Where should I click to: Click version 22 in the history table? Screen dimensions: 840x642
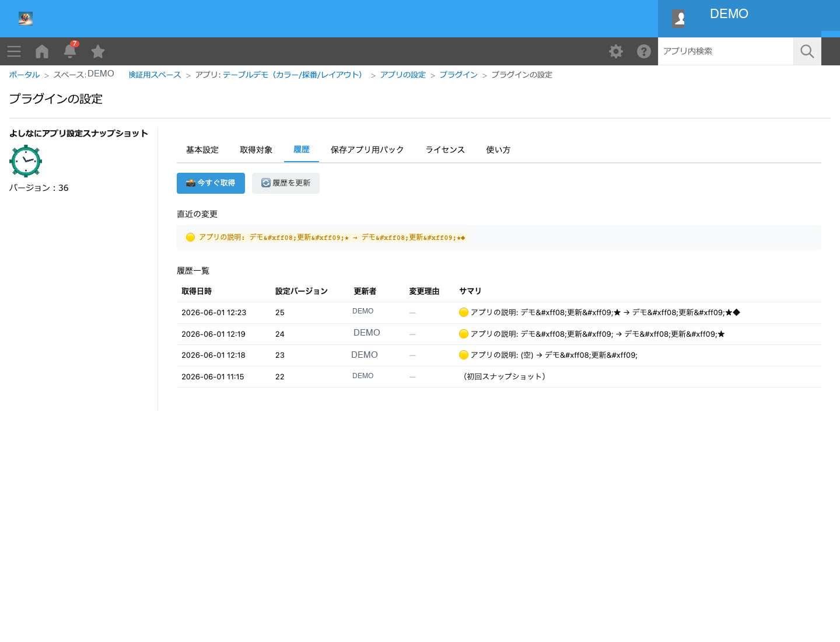pos(280,377)
